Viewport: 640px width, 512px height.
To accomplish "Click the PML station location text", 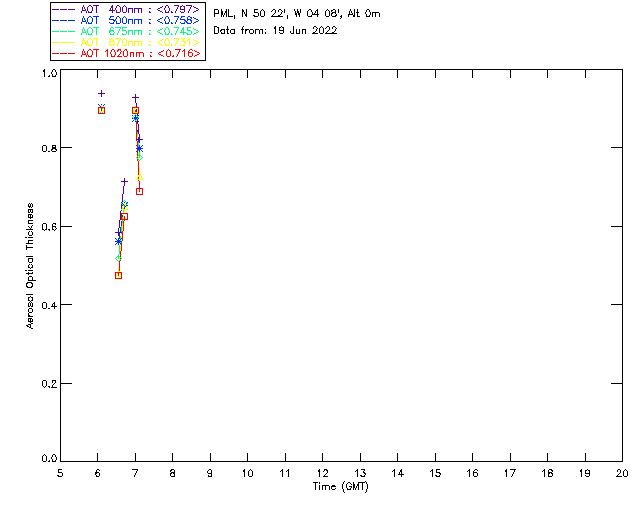I will (297, 14).
